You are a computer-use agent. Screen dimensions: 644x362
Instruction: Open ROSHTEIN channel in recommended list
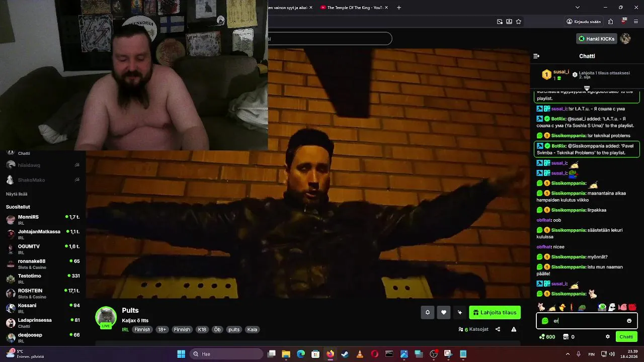click(43, 293)
